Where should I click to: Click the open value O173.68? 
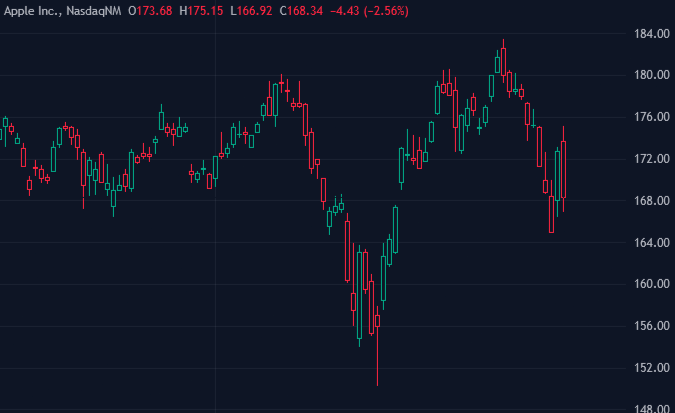point(150,11)
